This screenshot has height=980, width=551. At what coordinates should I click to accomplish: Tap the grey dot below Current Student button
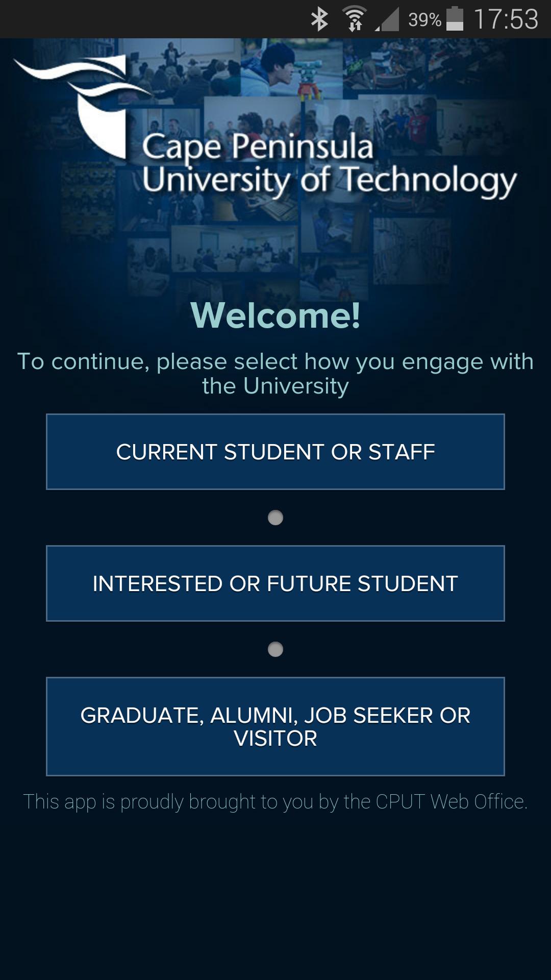point(275,518)
